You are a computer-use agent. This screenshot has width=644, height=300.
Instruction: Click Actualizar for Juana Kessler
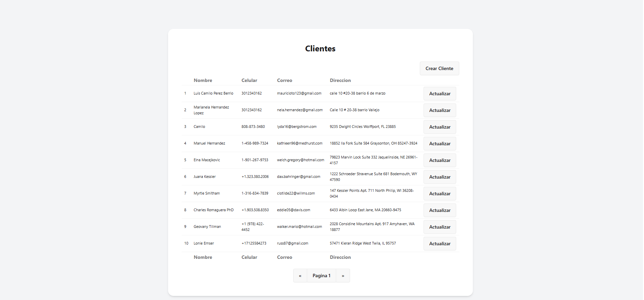pos(440,177)
